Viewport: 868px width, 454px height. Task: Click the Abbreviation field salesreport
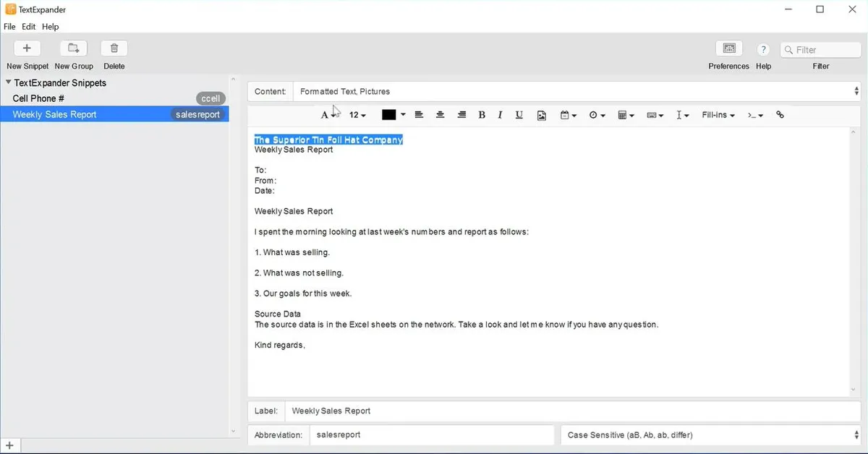tap(432, 435)
